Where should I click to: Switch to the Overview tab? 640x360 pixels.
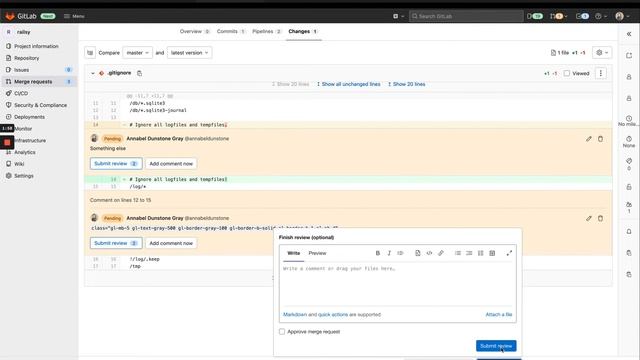[194, 31]
